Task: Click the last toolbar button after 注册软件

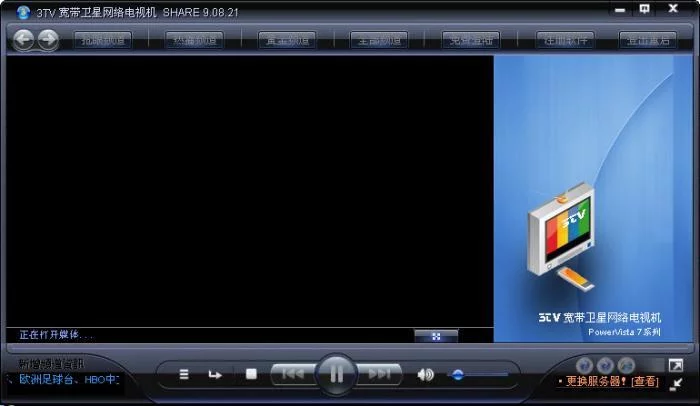Action: pos(648,41)
